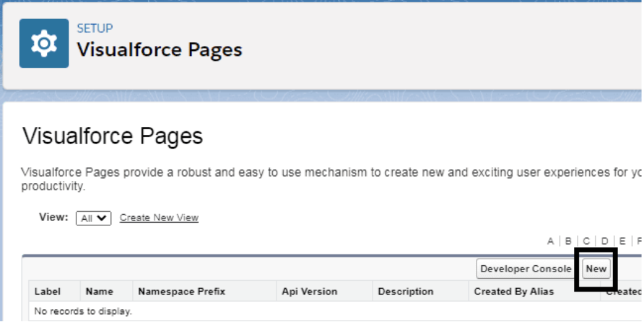Sort by Description column header

coord(405,291)
